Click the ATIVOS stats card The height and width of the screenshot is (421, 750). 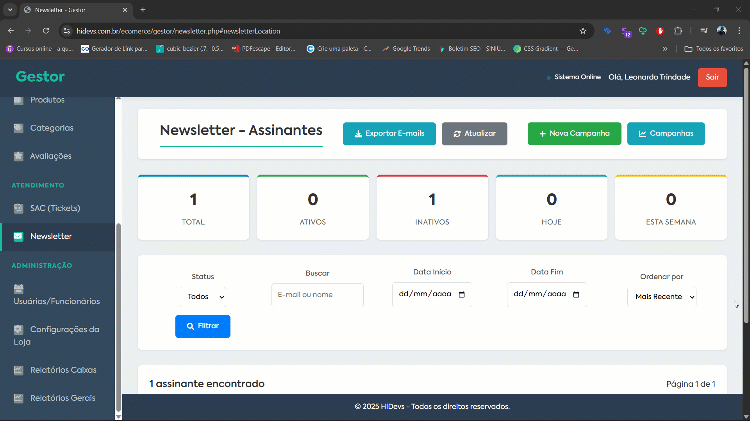[313, 208]
